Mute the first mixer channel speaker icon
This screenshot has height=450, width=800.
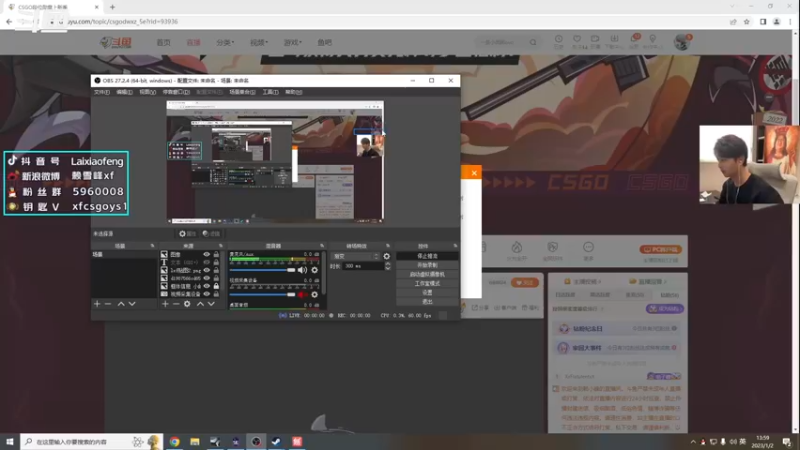coord(302,270)
